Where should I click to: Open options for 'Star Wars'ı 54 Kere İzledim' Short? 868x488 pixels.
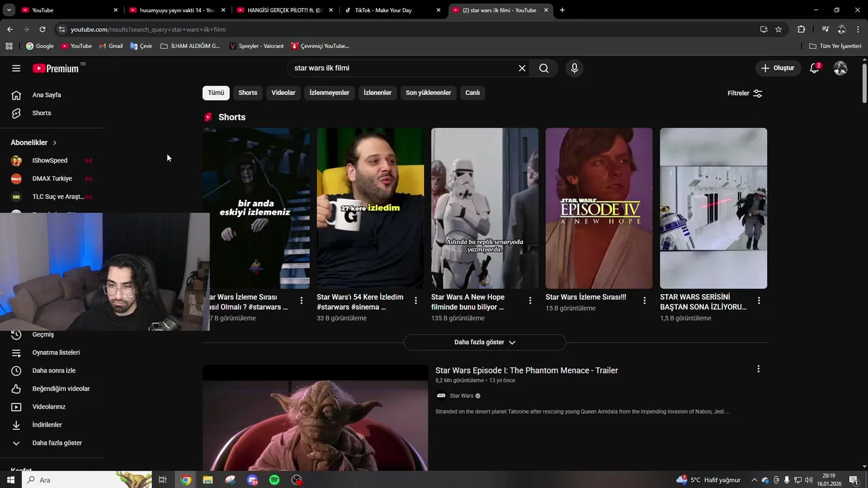click(x=416, y=300)
